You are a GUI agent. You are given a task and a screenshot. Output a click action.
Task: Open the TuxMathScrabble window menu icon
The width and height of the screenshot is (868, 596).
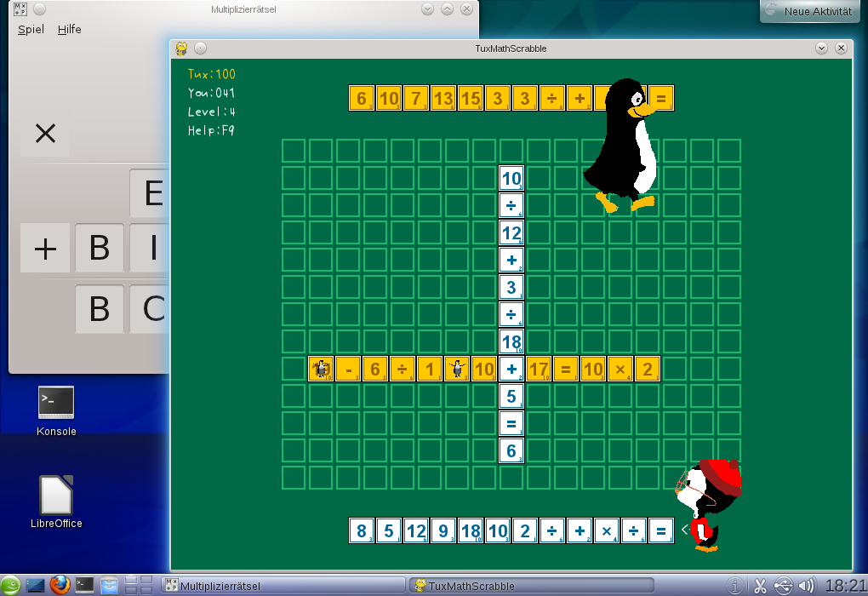point(181,49)
